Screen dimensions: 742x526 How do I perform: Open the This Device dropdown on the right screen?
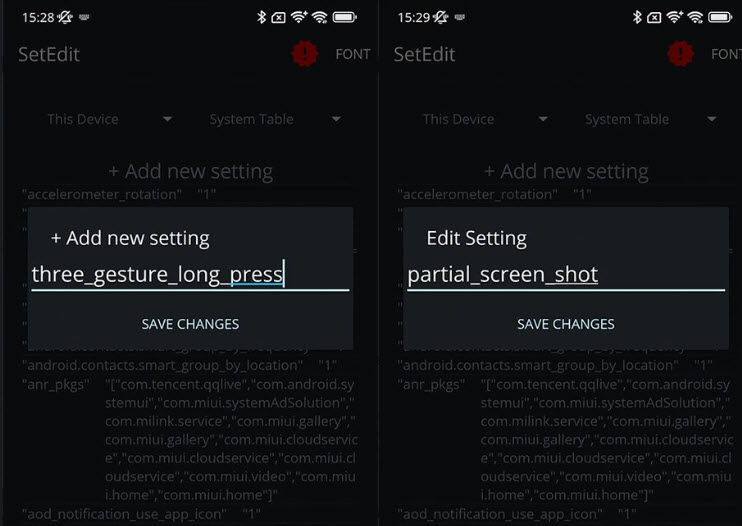pos(485,119)
